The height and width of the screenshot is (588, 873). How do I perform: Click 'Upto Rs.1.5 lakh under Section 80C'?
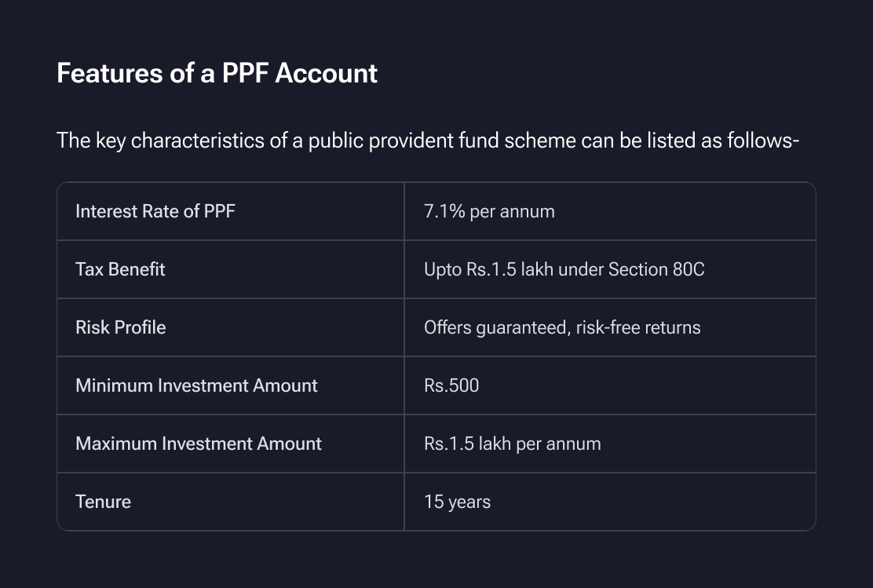(564, 269)
